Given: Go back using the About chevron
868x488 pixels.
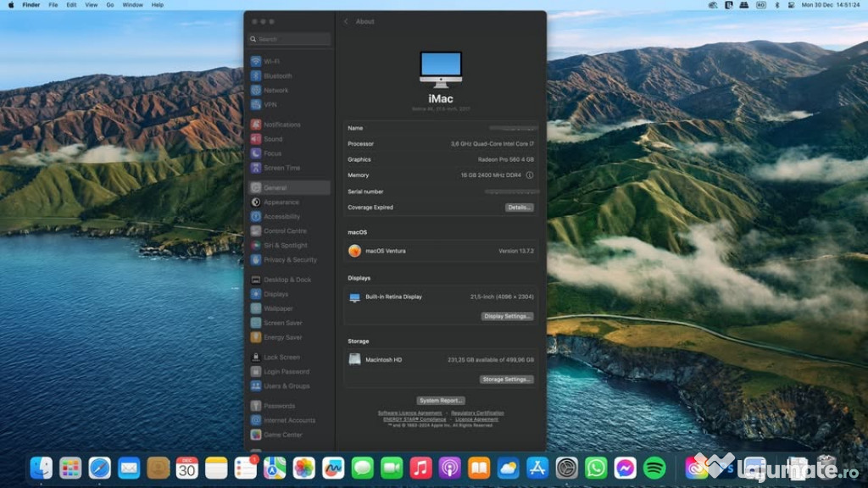Looking at the screenshot, I should 346,22.
